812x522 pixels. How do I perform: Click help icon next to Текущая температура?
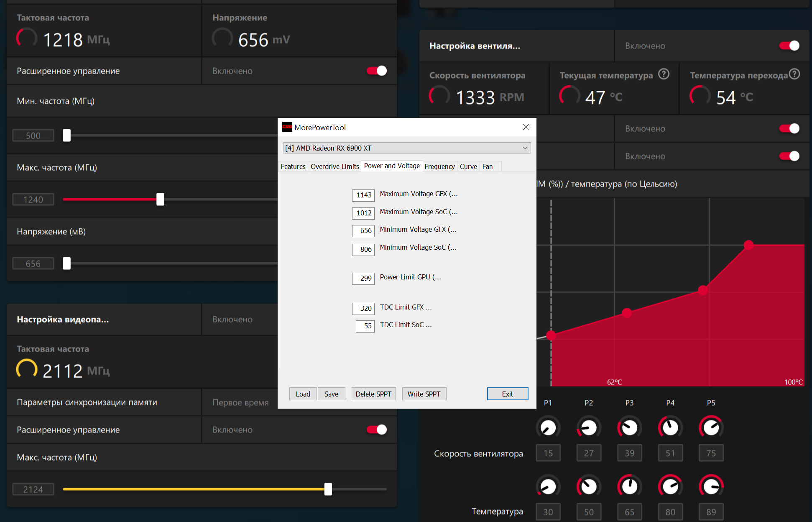(664, 74)
